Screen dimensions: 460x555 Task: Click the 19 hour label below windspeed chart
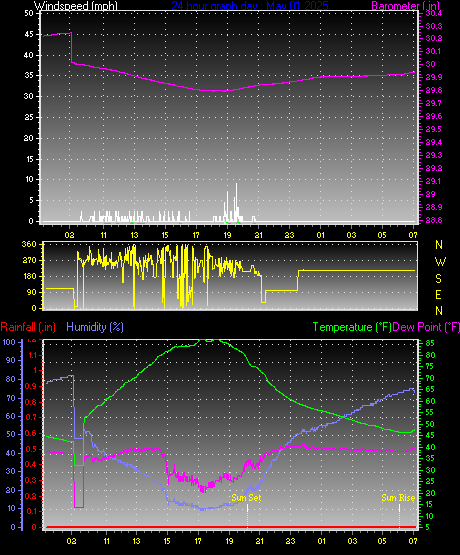227,235
